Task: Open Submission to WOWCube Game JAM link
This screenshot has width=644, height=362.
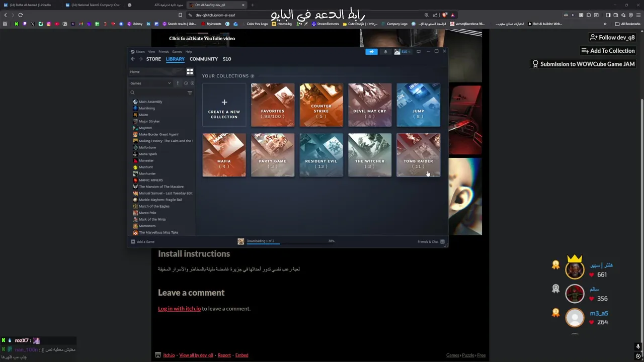Action: click(x=584, y=64)
